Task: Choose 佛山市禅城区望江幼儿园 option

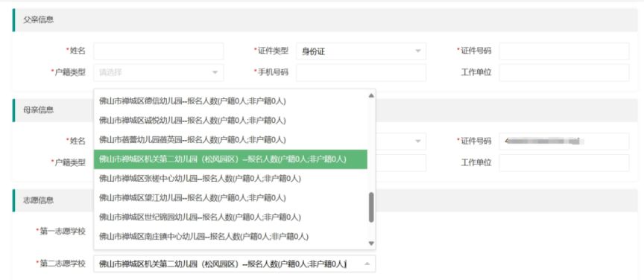Action: pos(230,198)
